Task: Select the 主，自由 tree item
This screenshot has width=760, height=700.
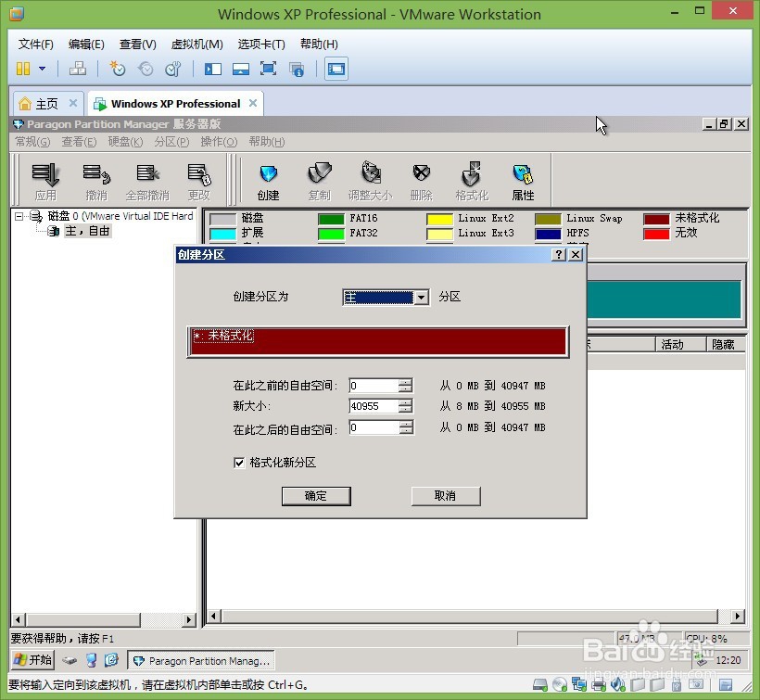Action: (x=87, y=231)
